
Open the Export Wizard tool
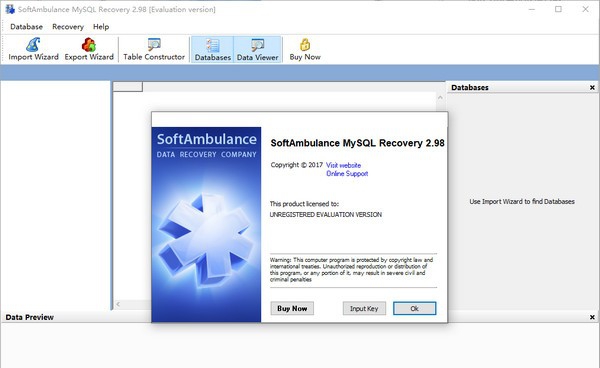[89, 49]
